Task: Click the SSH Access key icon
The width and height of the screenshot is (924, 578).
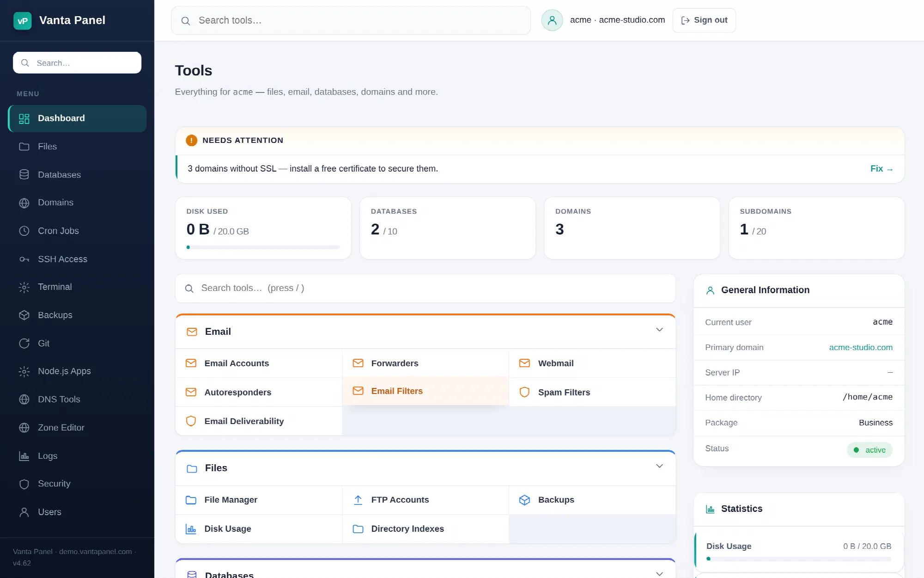Action: (x=24, y=259)
